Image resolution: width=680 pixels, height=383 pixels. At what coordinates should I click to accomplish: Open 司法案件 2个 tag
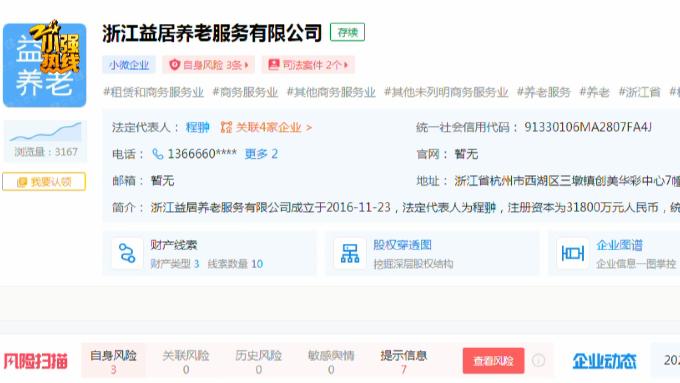tap(308, 65)
